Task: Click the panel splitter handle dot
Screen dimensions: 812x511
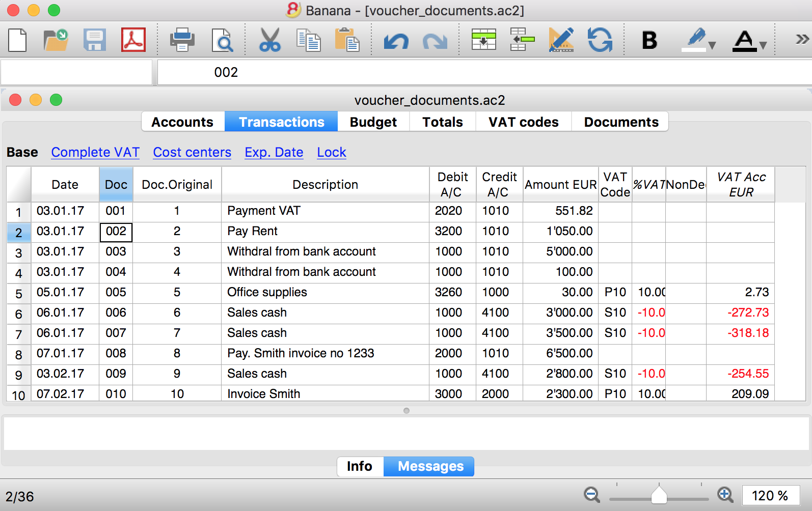Action: [406, 410]
